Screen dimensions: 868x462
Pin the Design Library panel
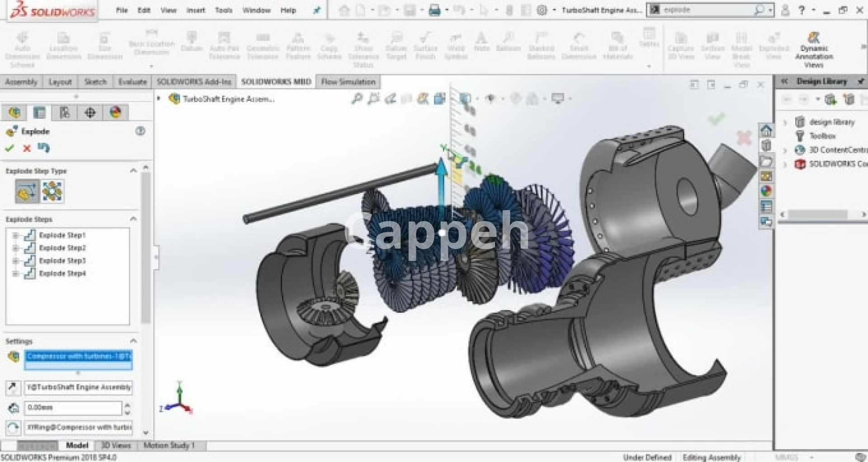click(x=861, y=81)
